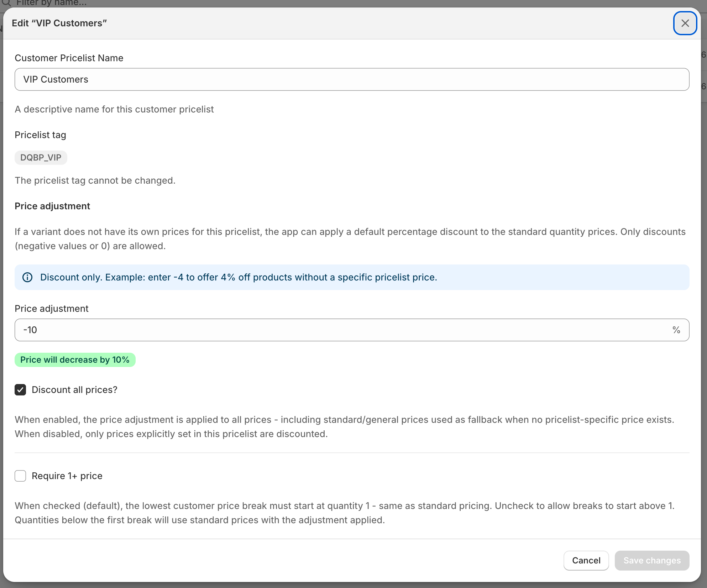Enable the Require 1+ price checkbox
Viewport: 707px width, 588px height.
20,476
